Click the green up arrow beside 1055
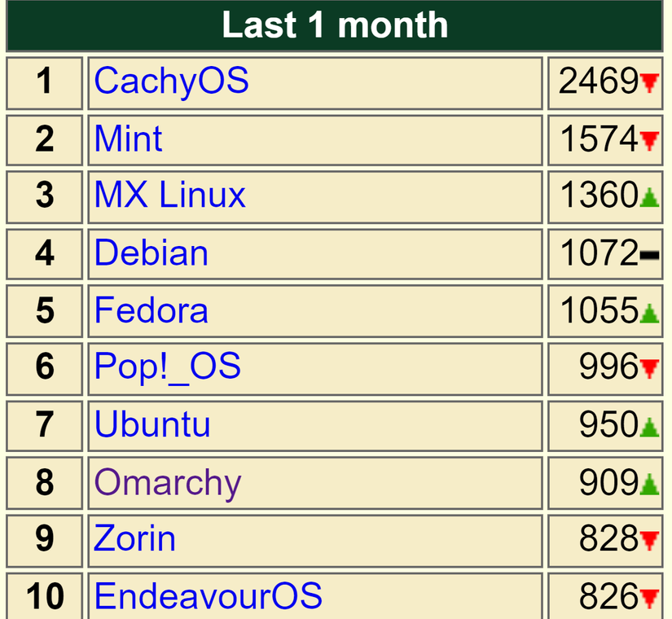This screenshot has height=619, width=672. [x=650, y=313]
